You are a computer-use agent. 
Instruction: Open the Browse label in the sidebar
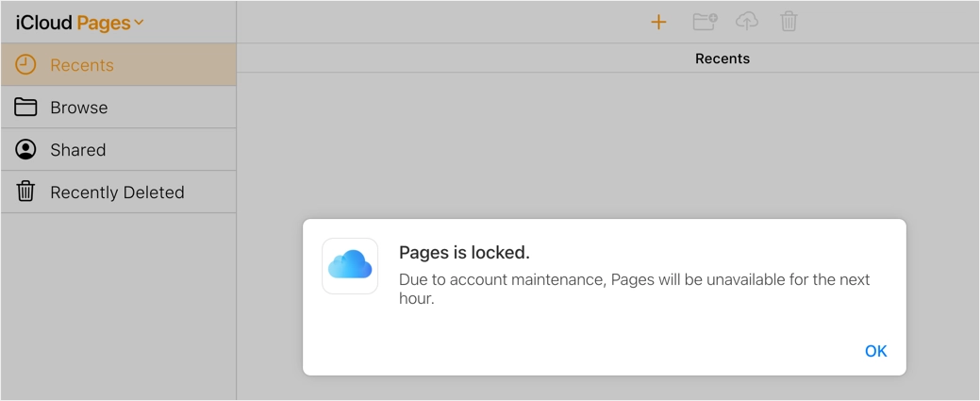pyautogui.click(x=79, y=108)
